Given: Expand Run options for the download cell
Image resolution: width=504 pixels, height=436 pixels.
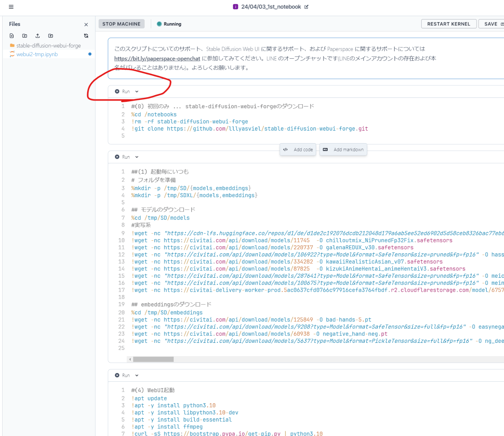Looking at the screenshot, I should click(x=137, y=91).
